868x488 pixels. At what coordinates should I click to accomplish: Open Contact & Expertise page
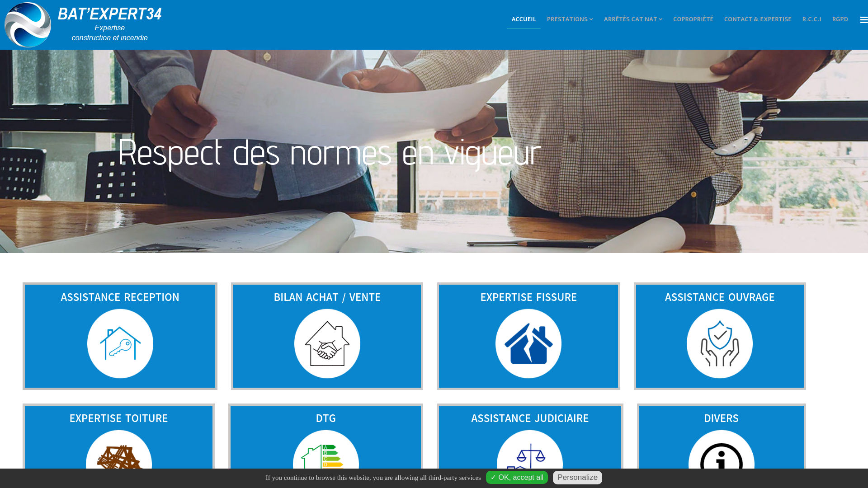[758, 19]
